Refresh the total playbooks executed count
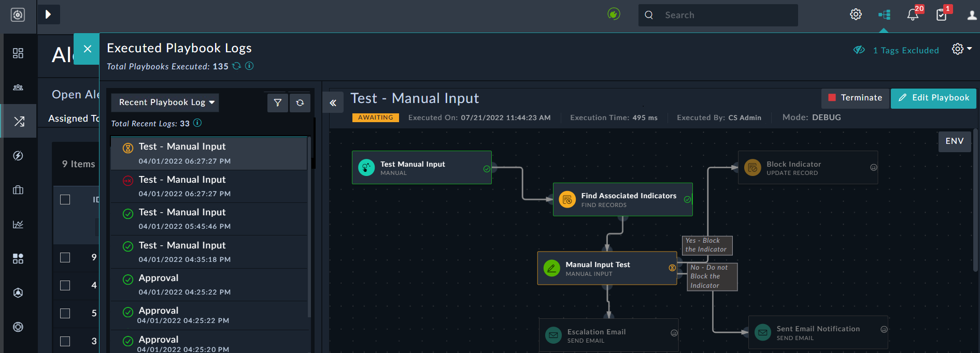Image resolution: width=980 pixels, height=353 pixels. (x=237, y=66)
